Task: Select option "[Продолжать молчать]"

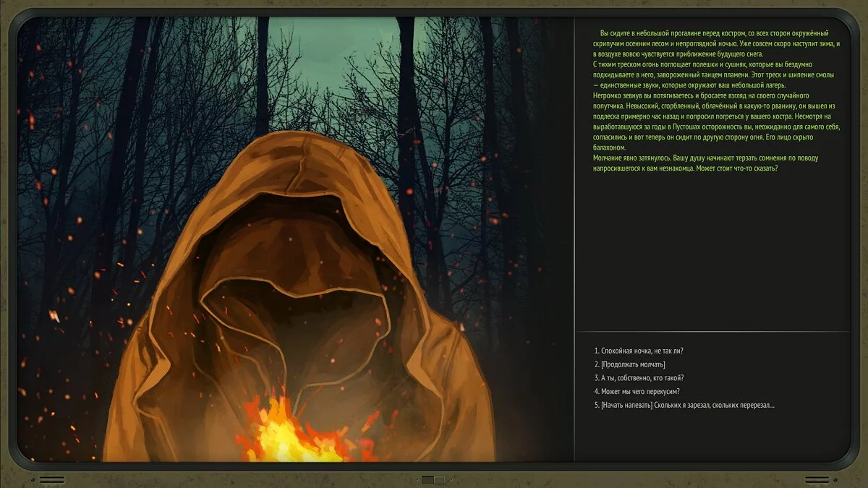Action: pyautogui.click(x=629, y=364)
